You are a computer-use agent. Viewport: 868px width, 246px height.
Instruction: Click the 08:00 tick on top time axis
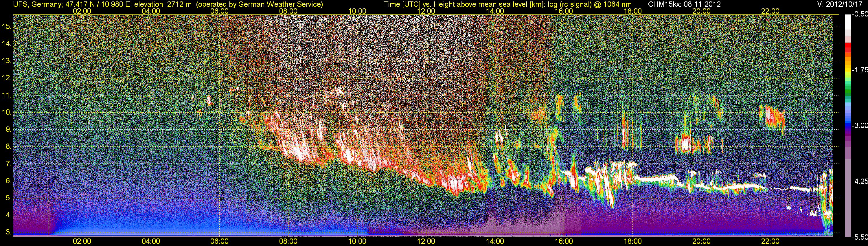(288, 11)
